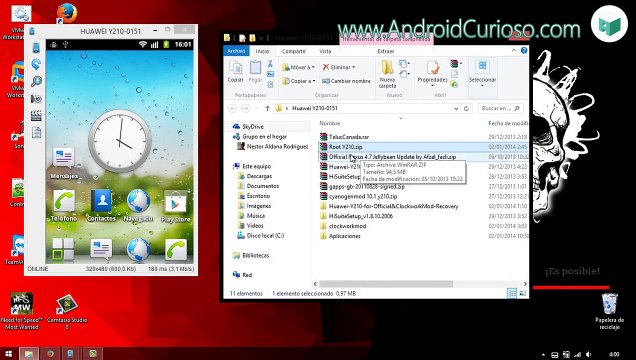Open the app drawer grid icon in phone dock
The height and width of the screenshot is (360, 636).
[63, 249]
